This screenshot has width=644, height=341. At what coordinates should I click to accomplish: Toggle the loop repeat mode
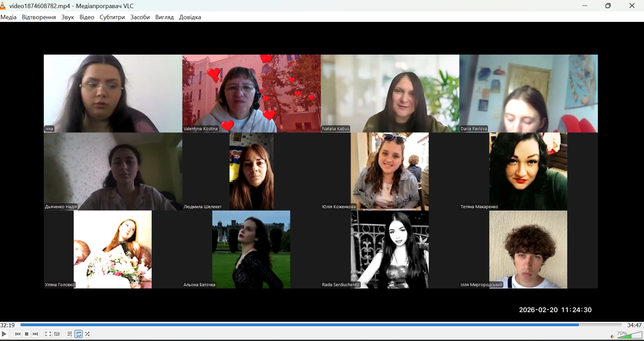click(78, 334)
